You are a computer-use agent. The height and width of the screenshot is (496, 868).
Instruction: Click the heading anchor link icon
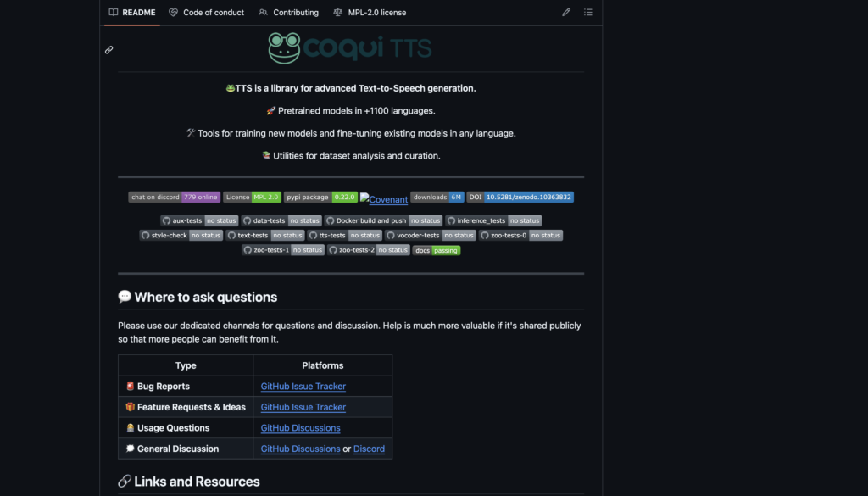[x=109, y=50]
